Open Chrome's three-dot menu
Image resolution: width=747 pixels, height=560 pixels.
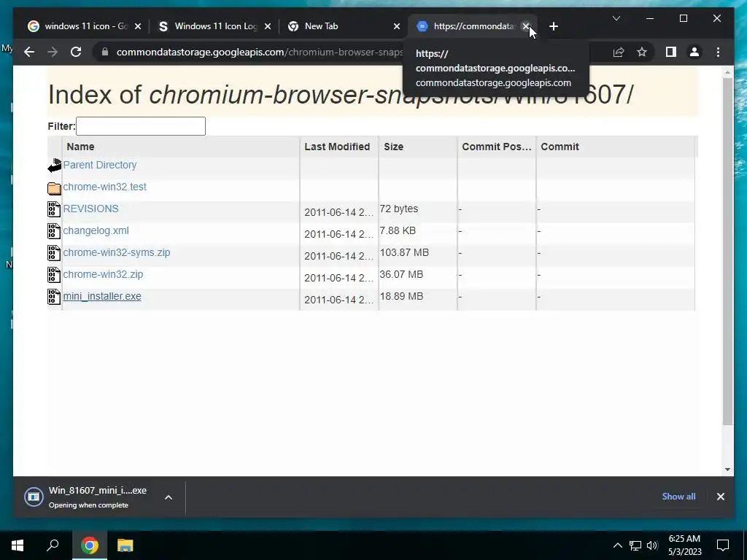pyautogui.click(x=718, y=52)
